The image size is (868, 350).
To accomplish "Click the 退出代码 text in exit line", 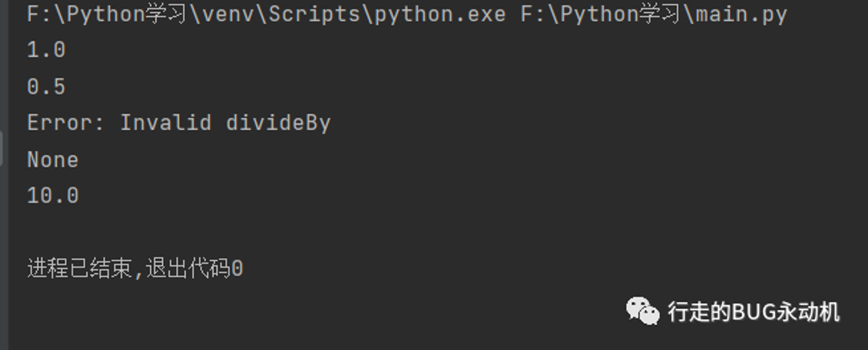I will (x=187, y=268).
